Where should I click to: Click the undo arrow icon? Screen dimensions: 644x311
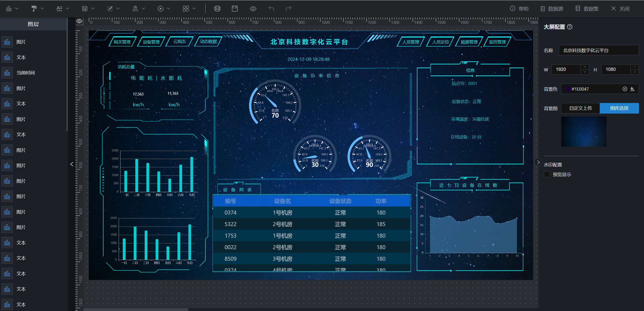pos(271,9)
